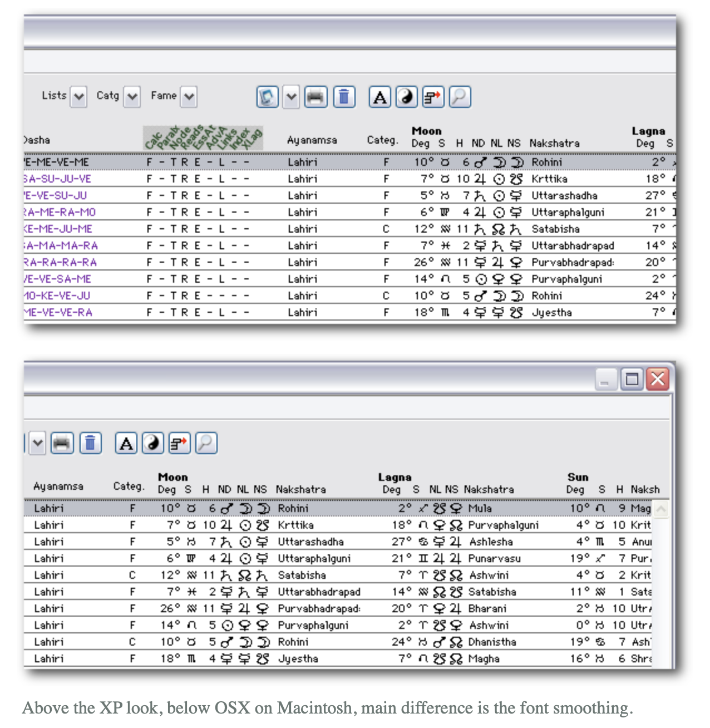Click the magnifying glass icon in the lower window

(206, 444)
